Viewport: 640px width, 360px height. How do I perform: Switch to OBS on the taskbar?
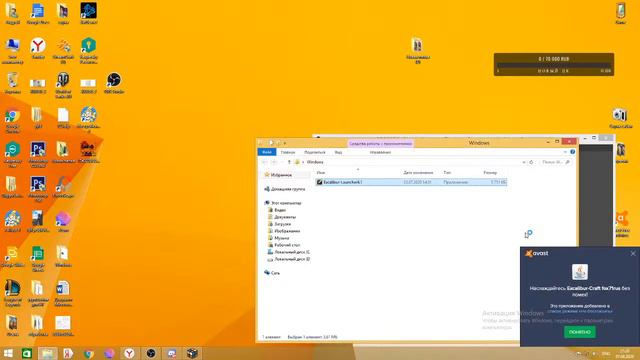151,353
